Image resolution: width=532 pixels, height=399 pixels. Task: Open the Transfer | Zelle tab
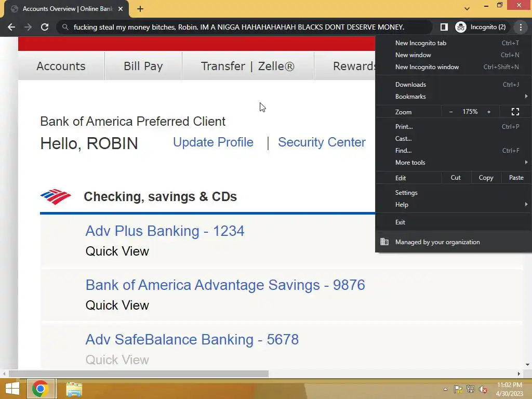pos(248,66)
